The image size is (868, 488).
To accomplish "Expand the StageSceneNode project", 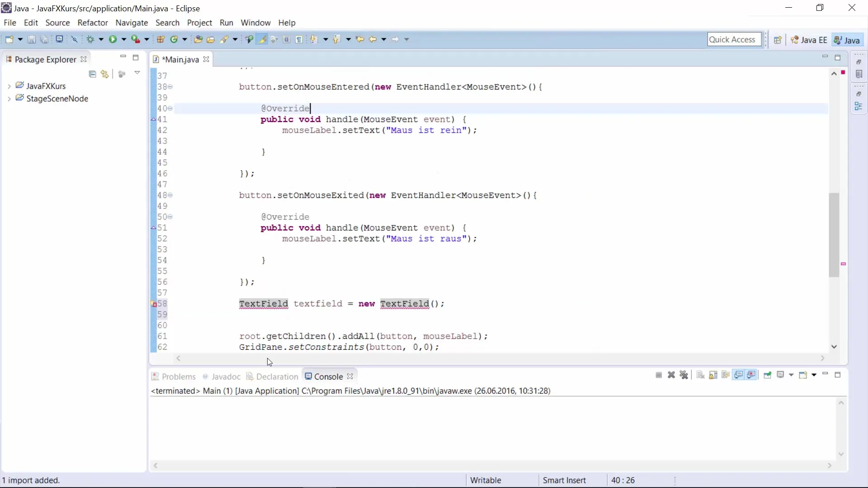I will click(x=9, y=99).
